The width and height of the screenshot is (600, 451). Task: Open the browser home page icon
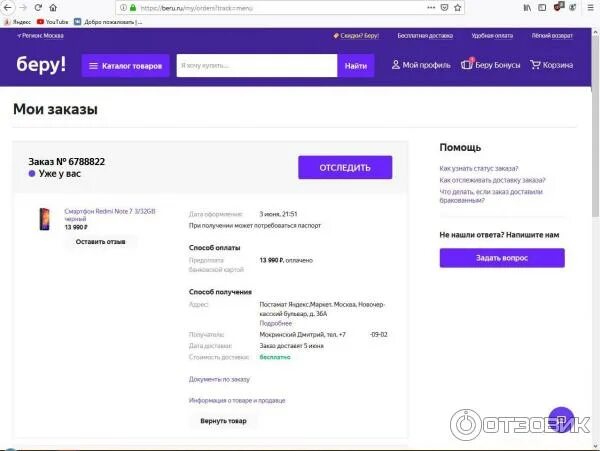[53, 7]
